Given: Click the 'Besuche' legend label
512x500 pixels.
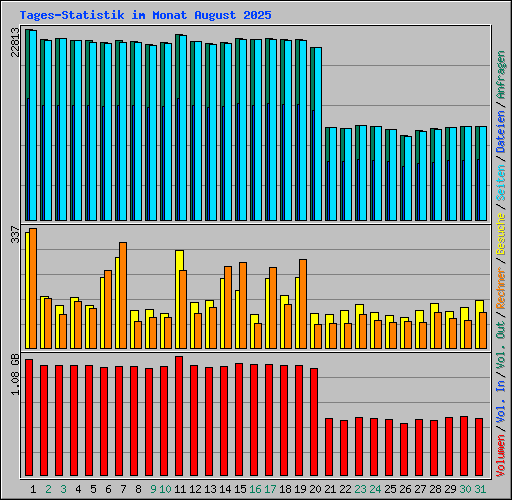Looking at the screenshot, I should coord(501,234).
